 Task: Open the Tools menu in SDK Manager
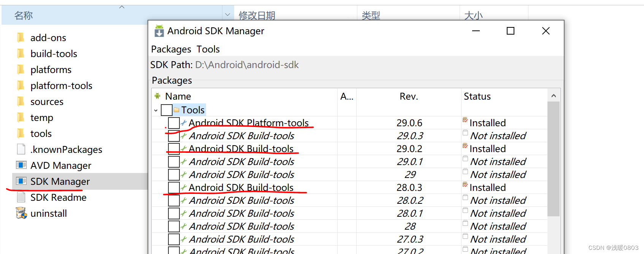point(208,49)
